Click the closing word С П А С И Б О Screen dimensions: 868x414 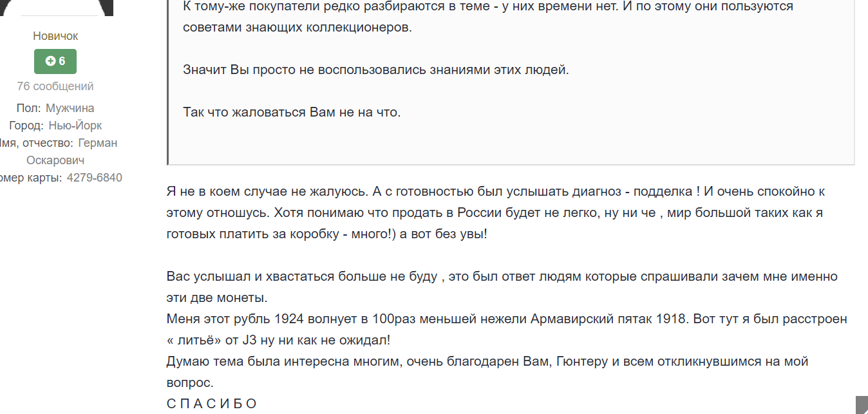[x=212, y=404]
